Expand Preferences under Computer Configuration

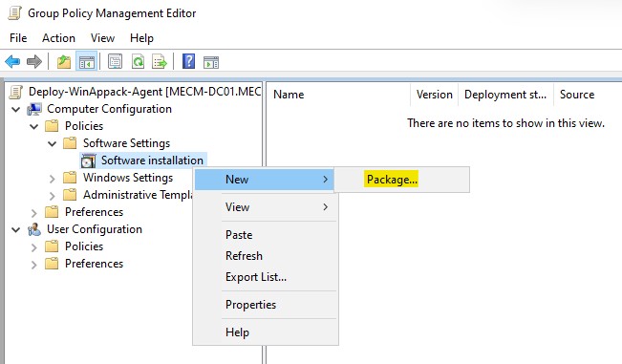(x=34, y=213)
